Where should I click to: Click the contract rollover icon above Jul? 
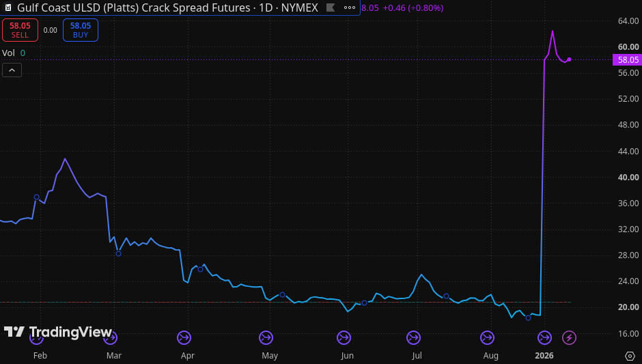pyautogui.click(x=413, y=338)
